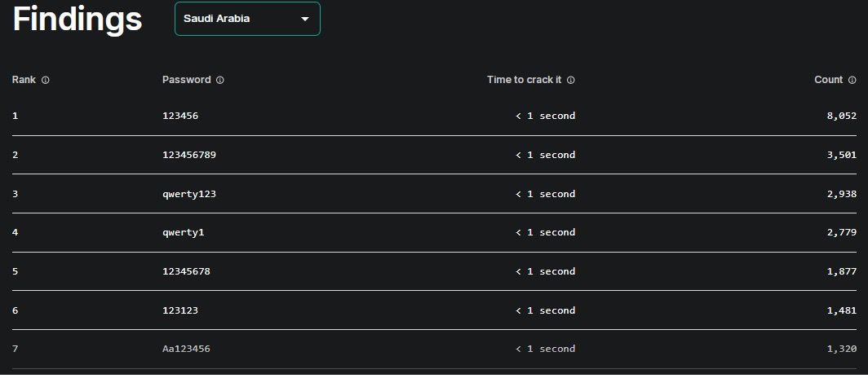Click the Findings heading
The image size is (868, 387).
pos(77,20)
